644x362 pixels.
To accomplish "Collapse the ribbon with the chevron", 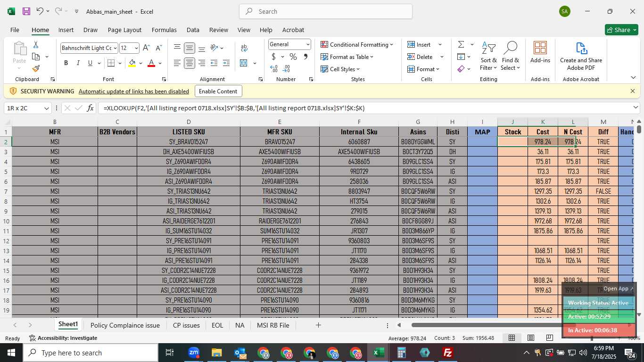I will pyautogui.click(x=633, y=78).
